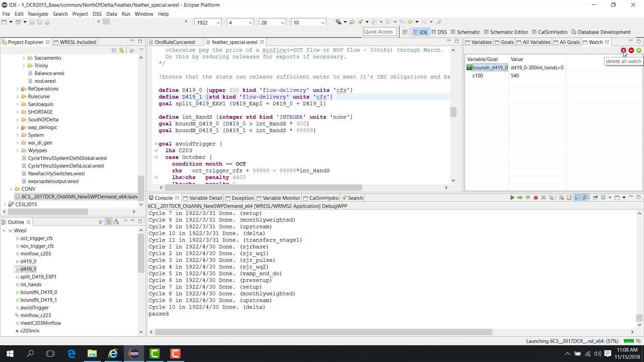Select boundN_D419_0 in Outline

coord(39,292)
